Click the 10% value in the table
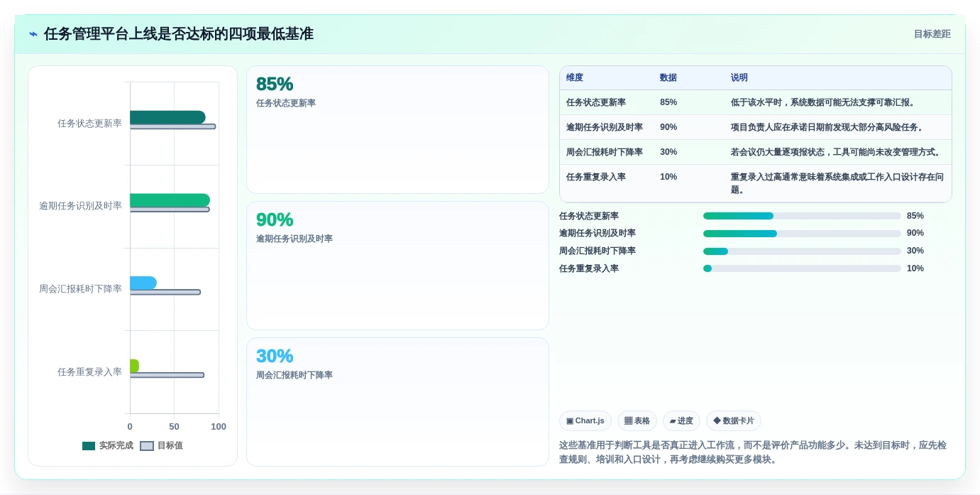The image size is (980, 495). point(668,177)
